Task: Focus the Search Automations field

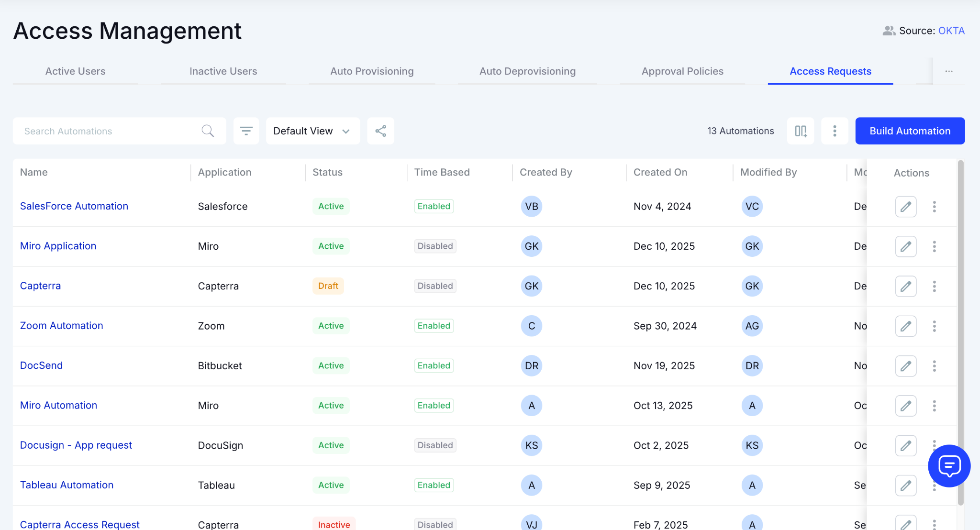Action: (x=108, y=131)
